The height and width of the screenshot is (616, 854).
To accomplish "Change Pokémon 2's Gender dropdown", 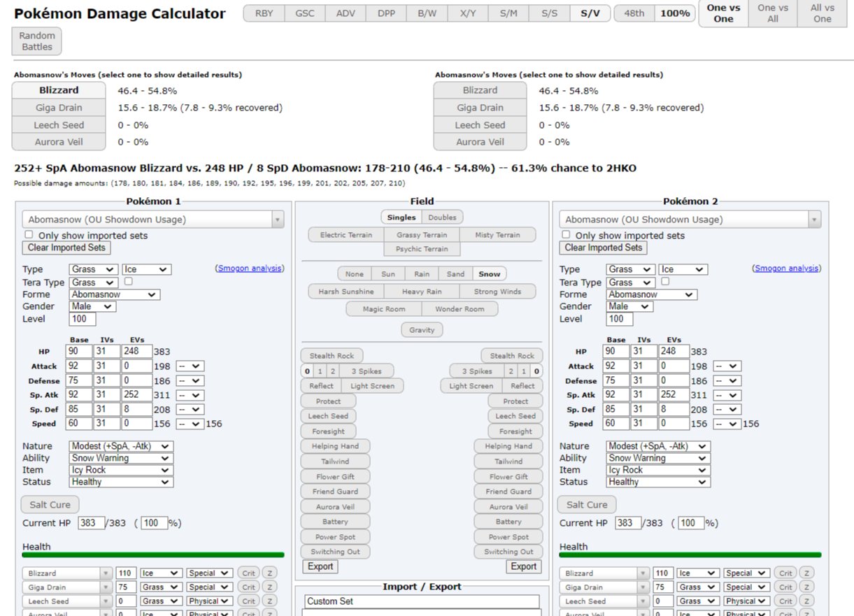I will point(629,306).
